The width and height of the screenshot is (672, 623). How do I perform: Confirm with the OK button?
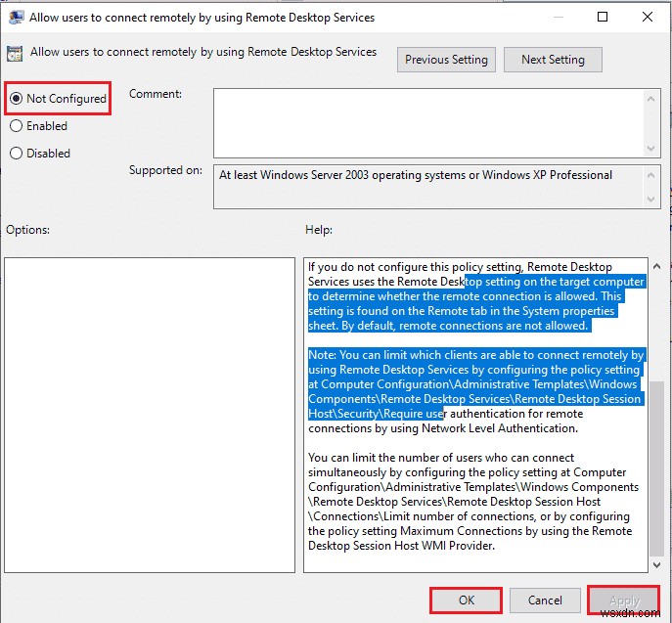coord(467,601)
